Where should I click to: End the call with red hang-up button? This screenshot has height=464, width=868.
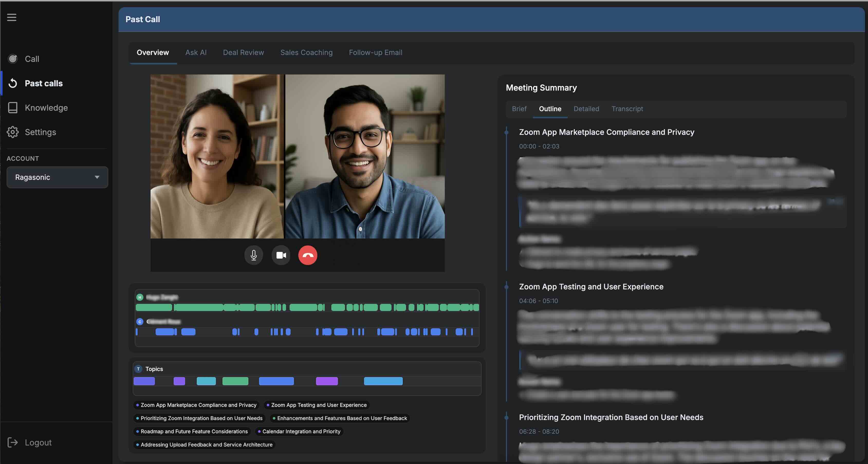(308, 255)
